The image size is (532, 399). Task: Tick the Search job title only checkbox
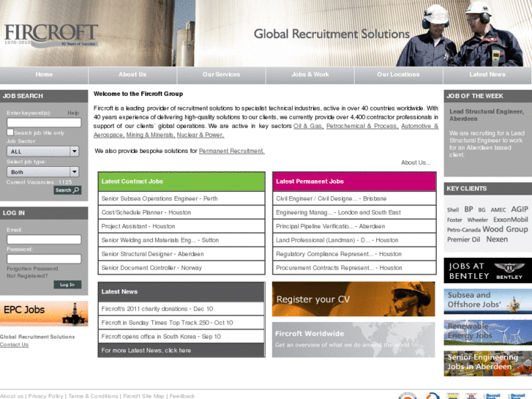tap(10, 133)
